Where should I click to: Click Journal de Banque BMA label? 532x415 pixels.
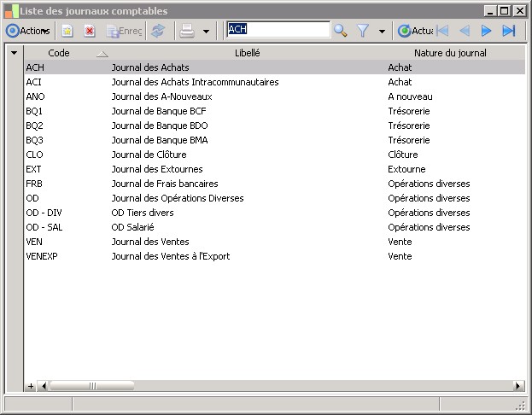pyautogui.click(x=160, y=140)
